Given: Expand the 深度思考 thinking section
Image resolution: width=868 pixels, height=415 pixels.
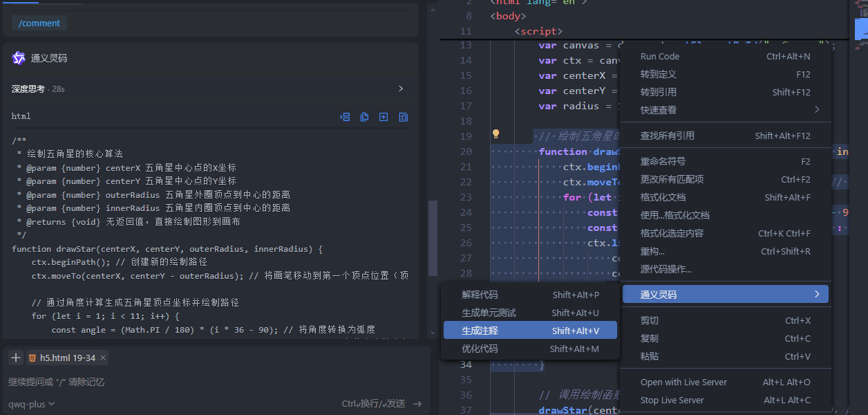Looking at the screenshot, I should (401, 89).
